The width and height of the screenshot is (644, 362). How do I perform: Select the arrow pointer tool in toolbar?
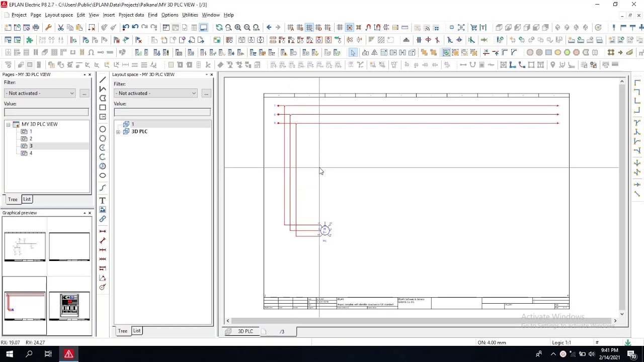pos(353,52)
